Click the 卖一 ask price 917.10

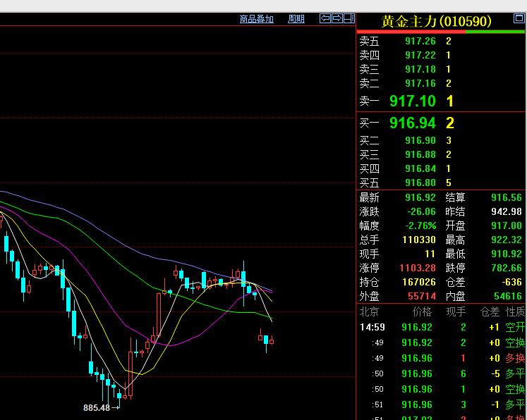[x=413, y=101]
